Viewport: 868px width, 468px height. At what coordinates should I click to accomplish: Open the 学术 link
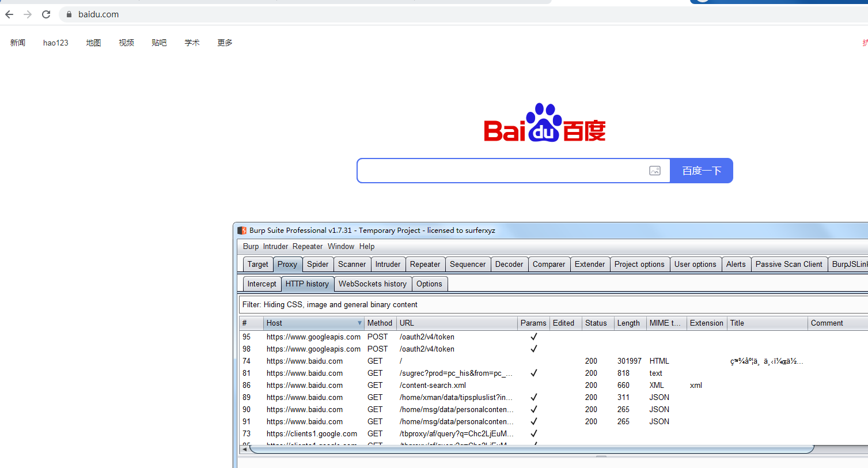pos(192,43)
